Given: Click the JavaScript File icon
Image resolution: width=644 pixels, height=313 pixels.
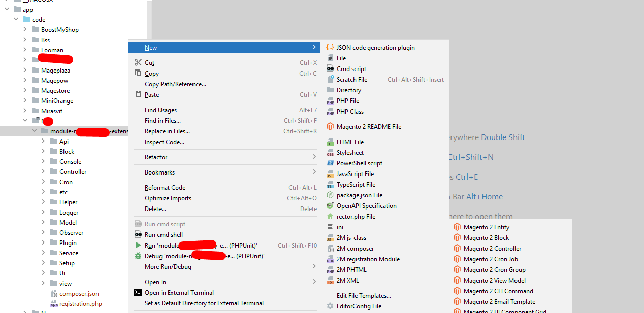Looking at the screenshot, I should (x=330, y=173).
